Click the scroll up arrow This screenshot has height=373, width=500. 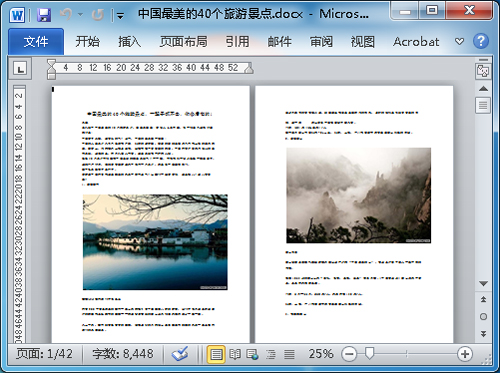[x=483, y=89]
